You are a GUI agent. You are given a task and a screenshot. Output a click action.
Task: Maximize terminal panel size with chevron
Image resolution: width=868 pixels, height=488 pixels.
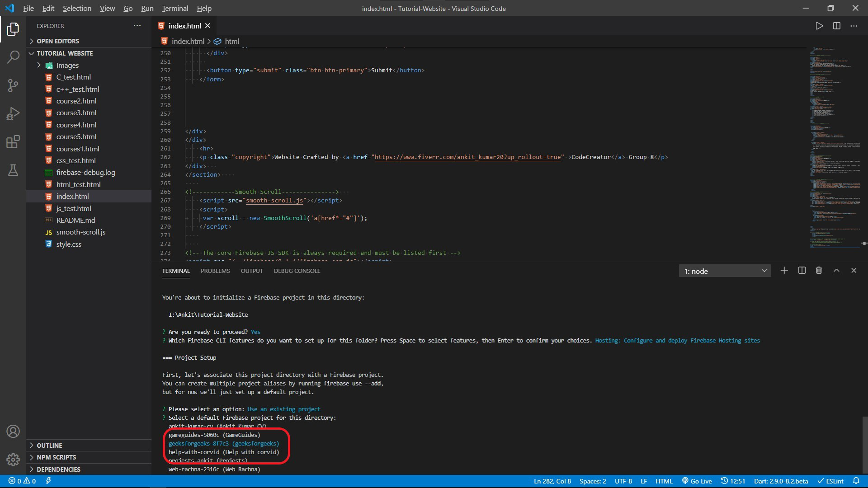[836, 271]
